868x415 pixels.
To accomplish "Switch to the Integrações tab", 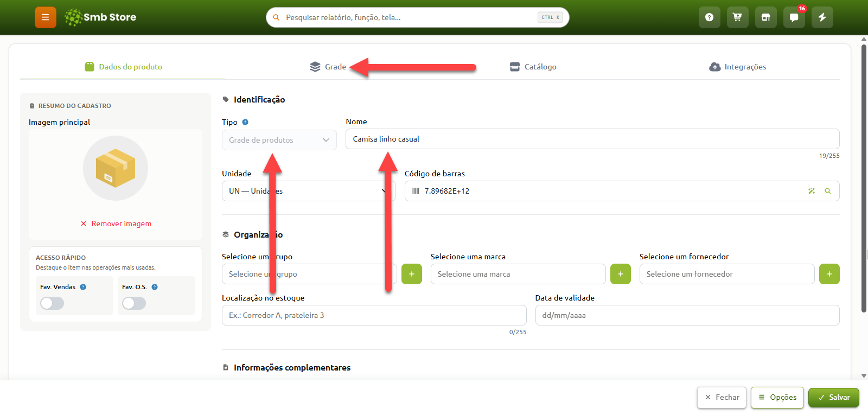I will 738,67.
